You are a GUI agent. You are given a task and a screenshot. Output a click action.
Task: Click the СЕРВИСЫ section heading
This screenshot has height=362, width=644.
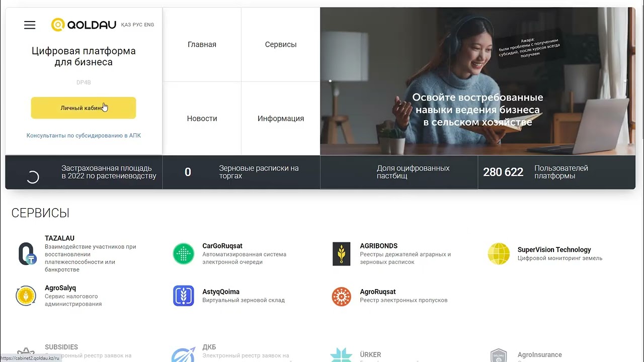point(40,213)
